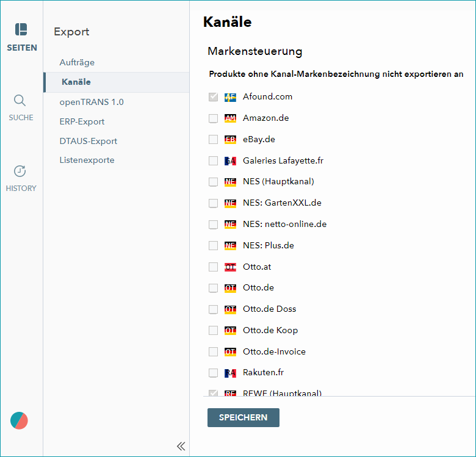Click the NES: GartenXXL.de label

pos(282,203)
